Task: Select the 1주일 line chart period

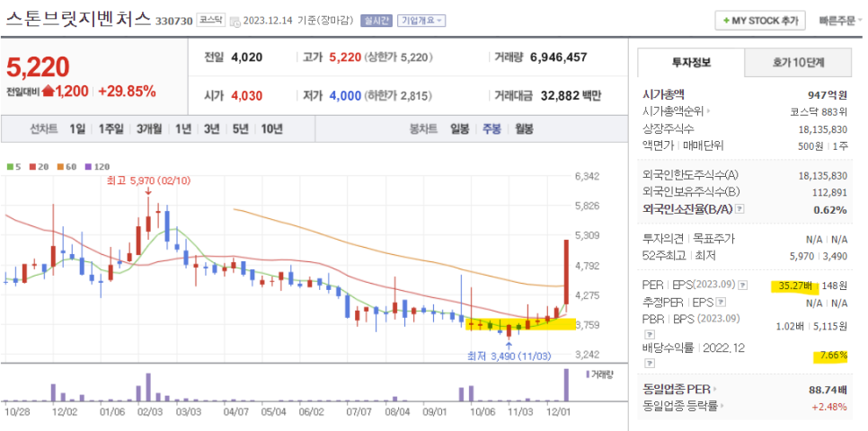Action: click(x=111, y=129)
